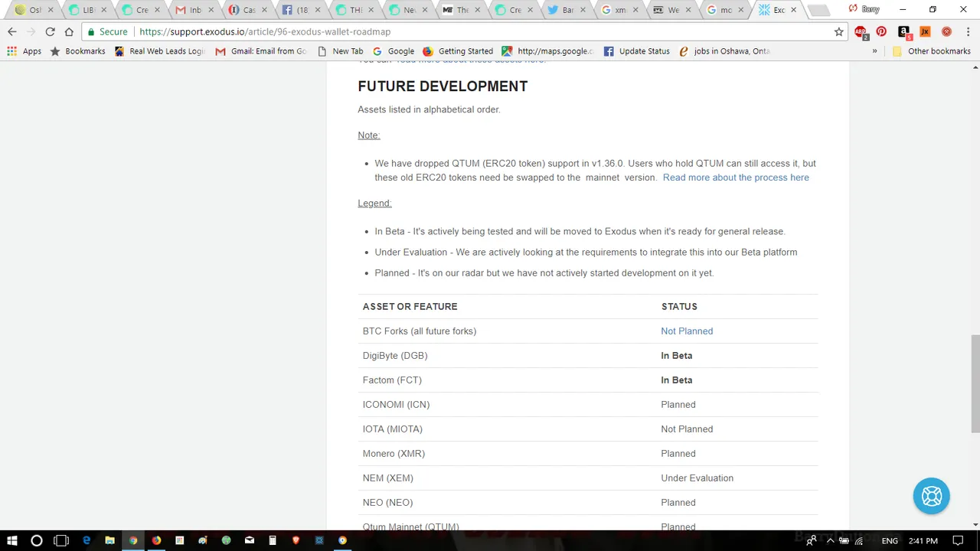The width and height of the screenshot is (980, 551).
Task: Open the Exodus wallet taskbar icon
Action: coord(319,540)
